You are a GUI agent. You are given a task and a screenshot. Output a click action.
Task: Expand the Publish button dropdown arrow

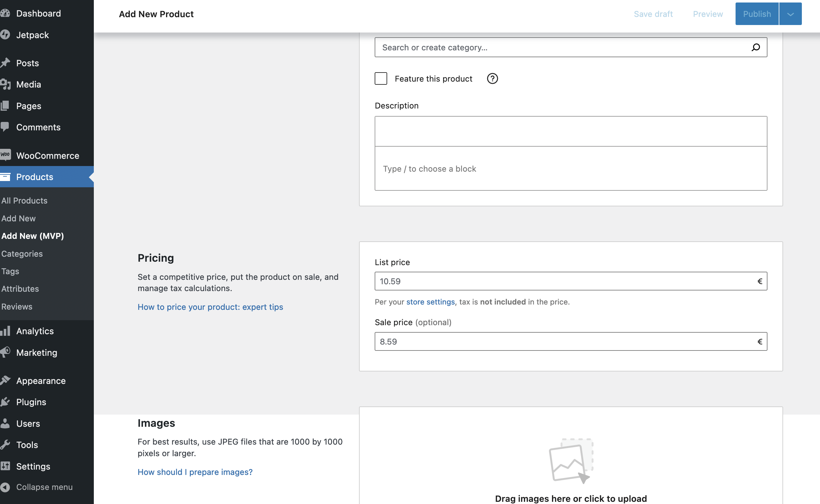tap(790, 14)
